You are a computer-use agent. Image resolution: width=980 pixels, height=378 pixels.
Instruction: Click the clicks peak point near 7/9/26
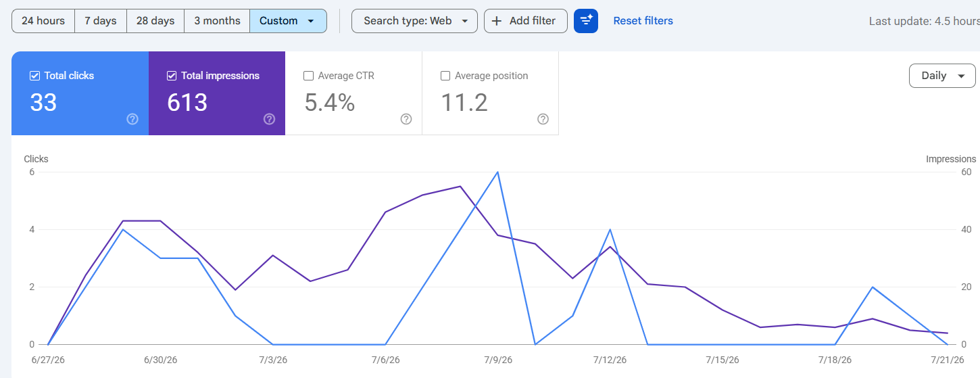click(x=498, y=172)
